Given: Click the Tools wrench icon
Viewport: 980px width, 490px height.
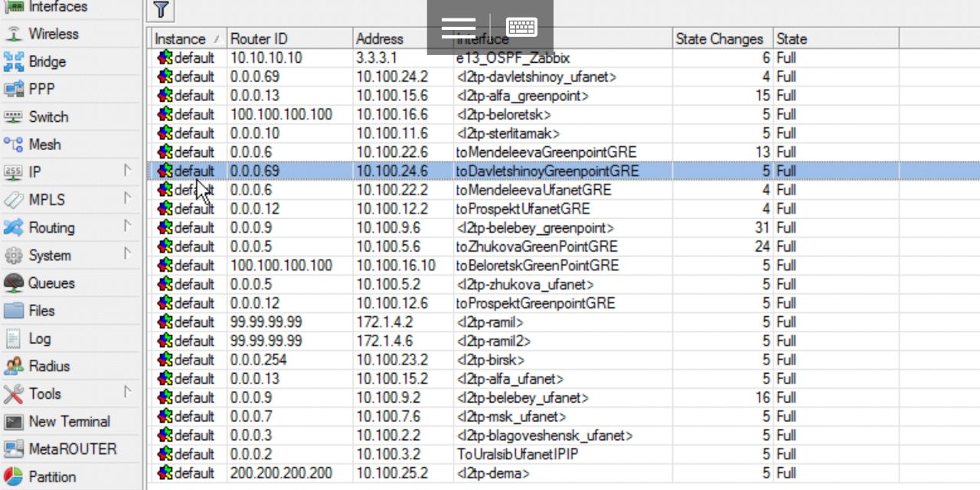Looking at the screenshot, I should (13, 394).
